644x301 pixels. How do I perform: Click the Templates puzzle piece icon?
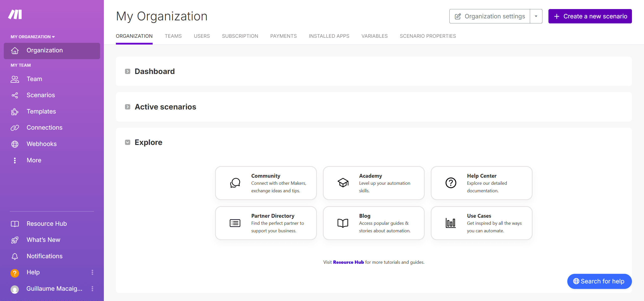point(15,111)
